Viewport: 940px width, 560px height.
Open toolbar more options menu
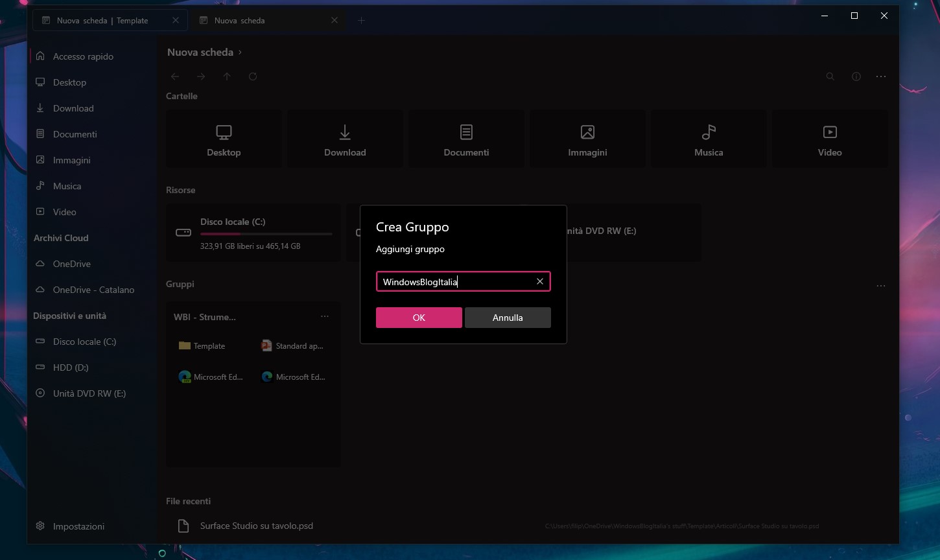(x=880, y=76)
